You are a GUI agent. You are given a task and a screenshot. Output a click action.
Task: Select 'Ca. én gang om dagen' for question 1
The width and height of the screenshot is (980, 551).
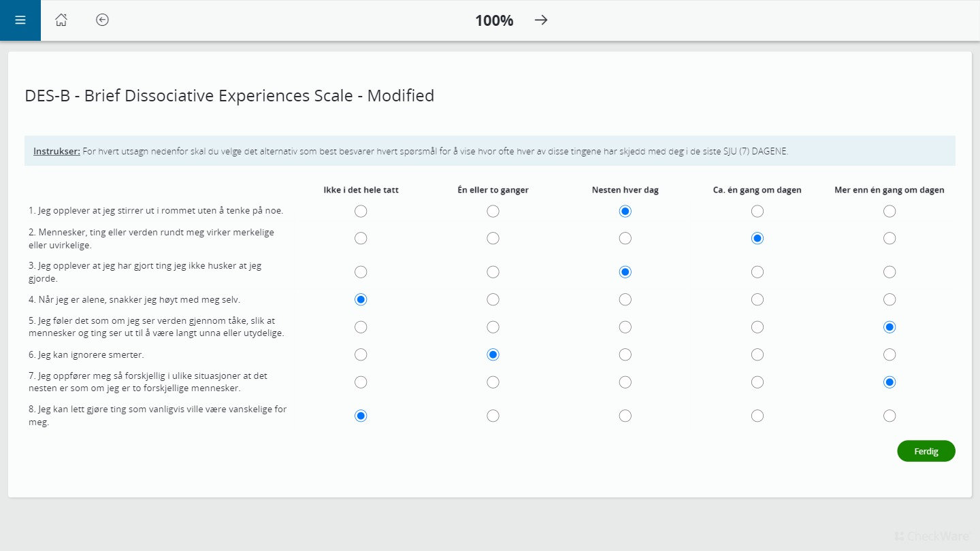coord(757,211)
